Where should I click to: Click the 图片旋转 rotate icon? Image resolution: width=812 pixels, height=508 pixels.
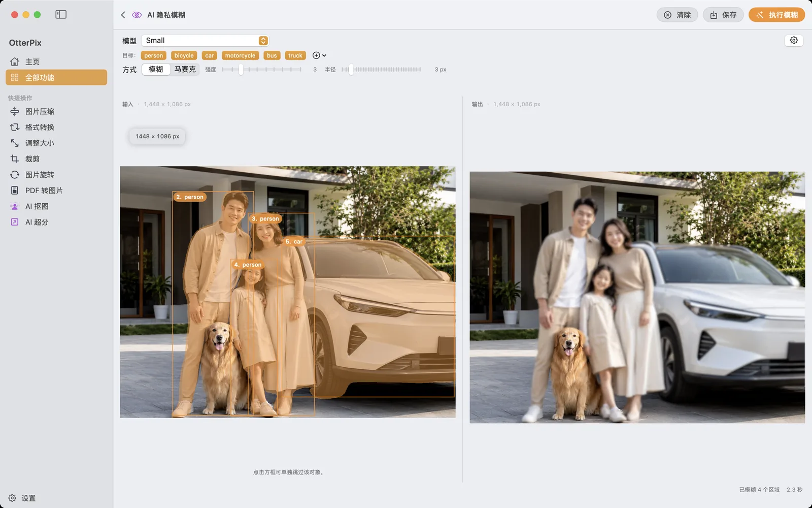15,175
